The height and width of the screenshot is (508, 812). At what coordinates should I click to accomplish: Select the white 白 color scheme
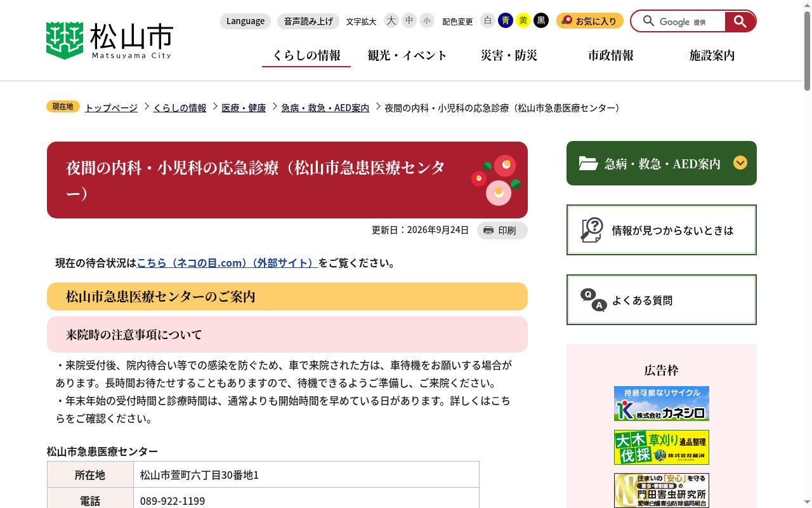coord(488,21)
